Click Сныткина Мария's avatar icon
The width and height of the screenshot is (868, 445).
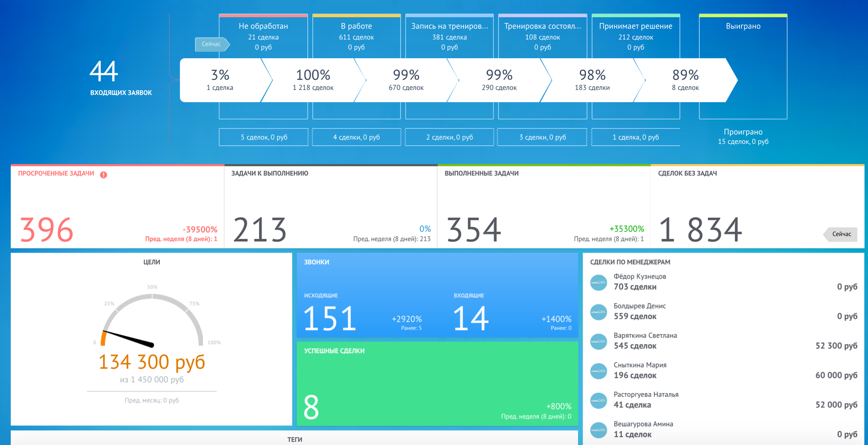coord(598,371)
